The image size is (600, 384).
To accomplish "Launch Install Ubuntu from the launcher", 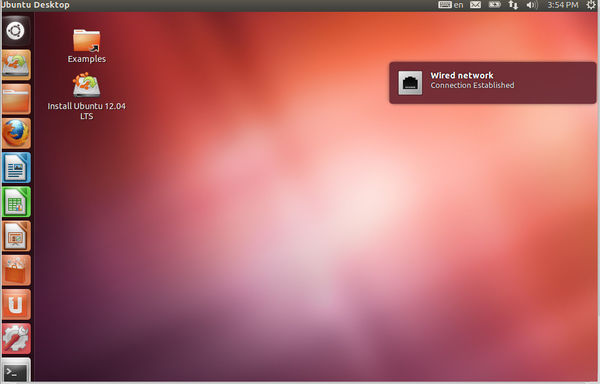I will pyautogui.click(x=16, y=65).
